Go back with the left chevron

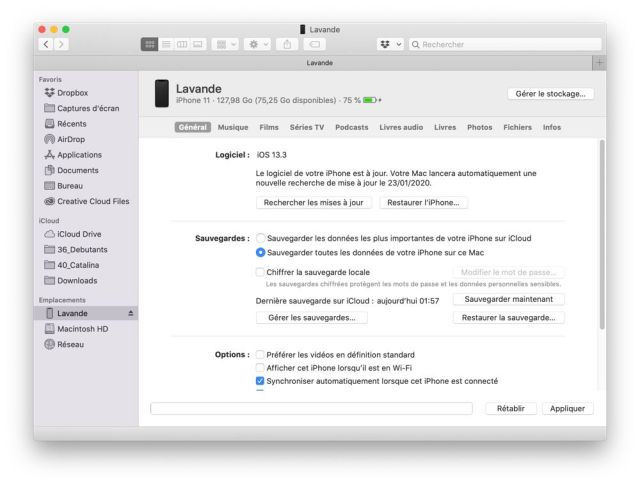click(46, 44)
